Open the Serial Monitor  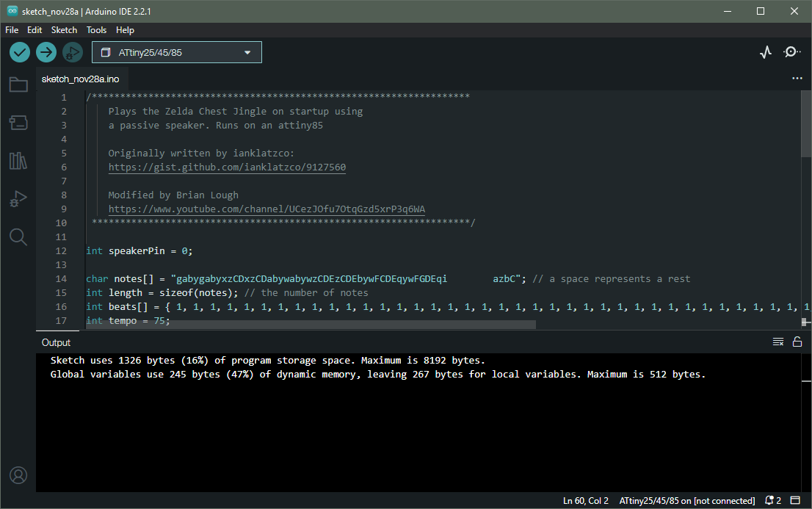(x=791, y=52)
